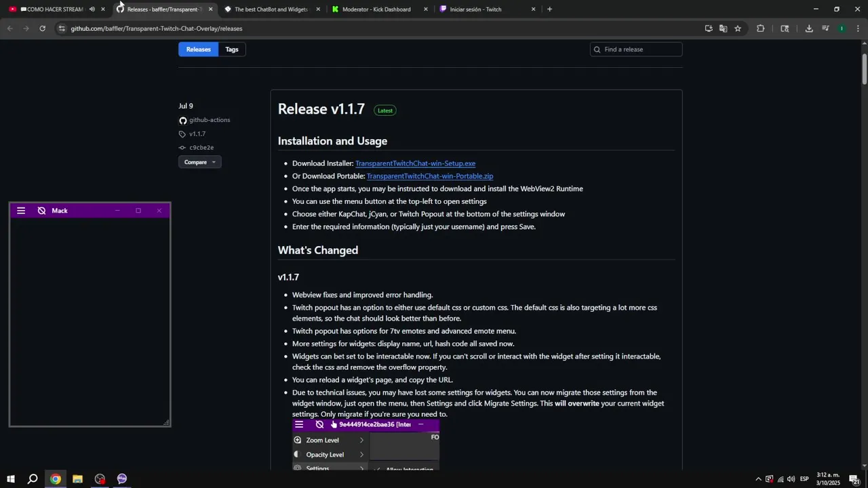Open site information icon in address bar
The image size is (868, 488).
[x=62, y=28]
